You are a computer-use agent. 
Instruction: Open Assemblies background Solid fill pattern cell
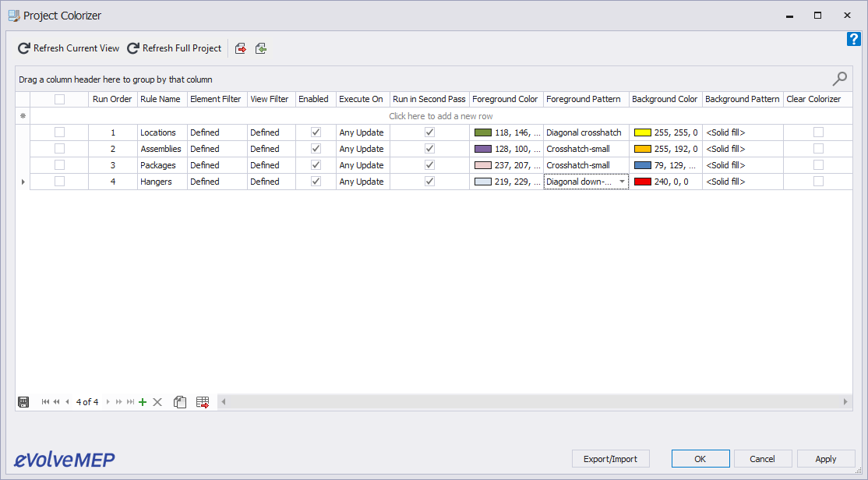pos(743,148)
